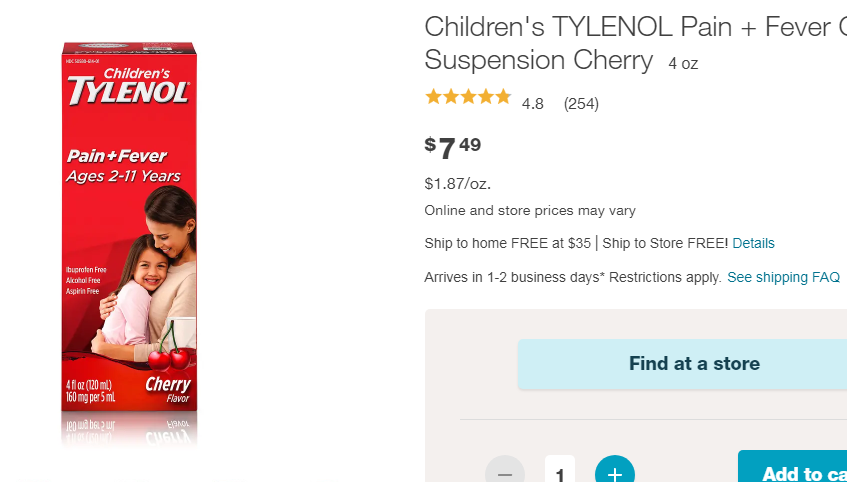Image resolution: width=847 pixels, height=482 pixels.
Task: Click the 4.8 rating score
Action: [x=533, y=104]
